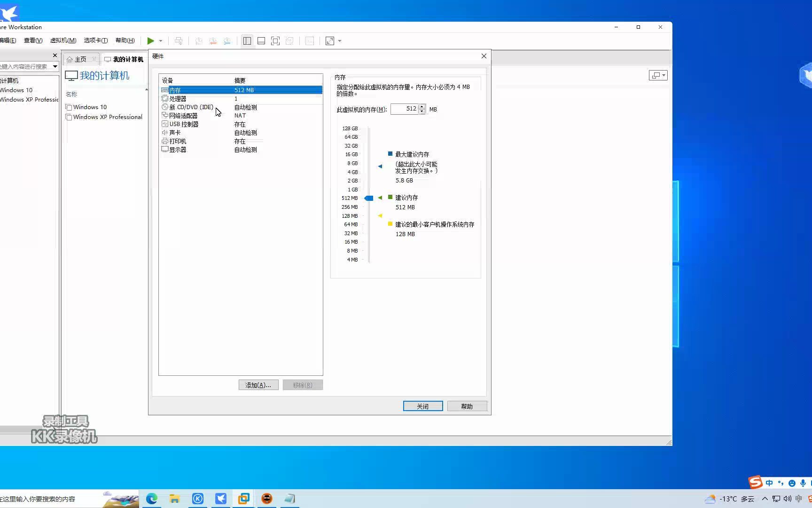812x508 pixels.
Task: Click the revert to snapshot toolbar icon
Action: [x=213, y=41]
